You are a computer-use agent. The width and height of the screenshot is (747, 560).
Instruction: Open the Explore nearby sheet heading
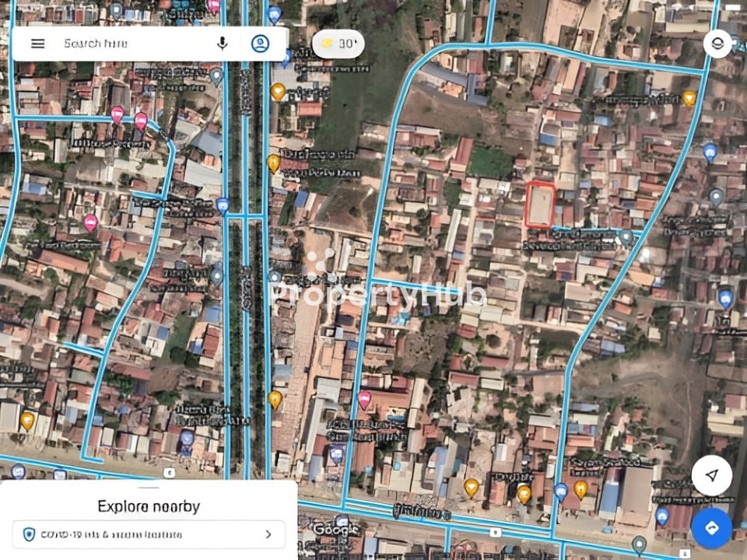(149, 506)
